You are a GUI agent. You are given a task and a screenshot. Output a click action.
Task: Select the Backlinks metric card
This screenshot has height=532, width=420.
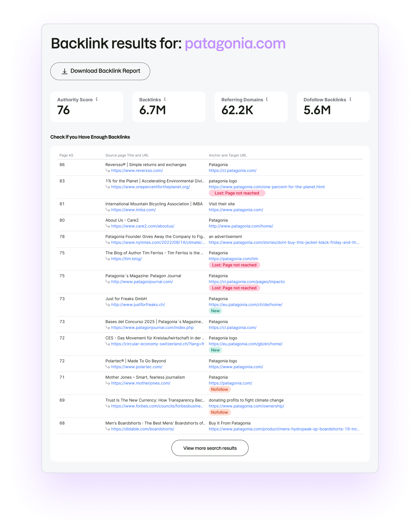[169, 106]
